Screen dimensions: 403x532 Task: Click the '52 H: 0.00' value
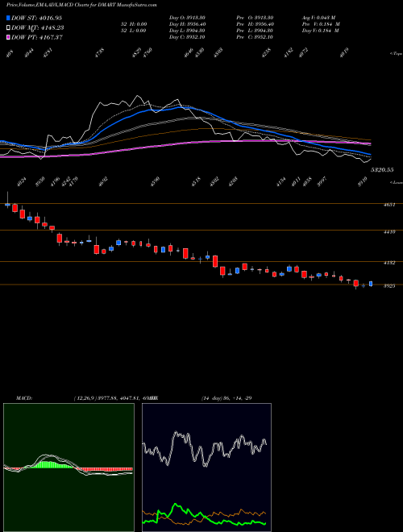click(133, 24)
